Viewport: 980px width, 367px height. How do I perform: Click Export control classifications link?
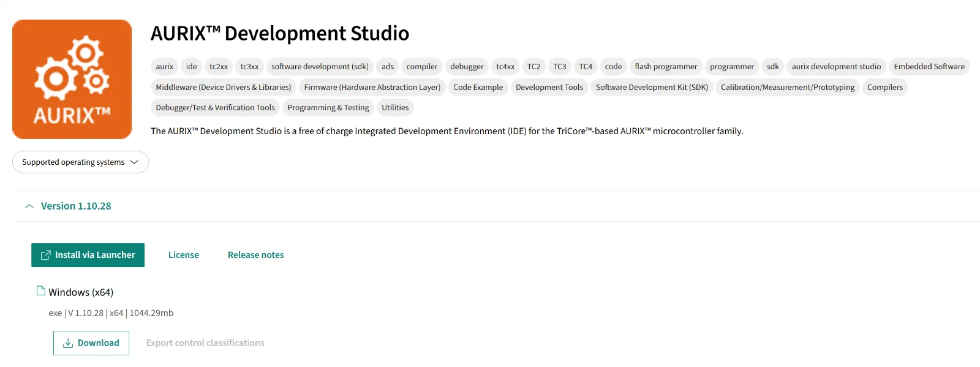[205, 343]
